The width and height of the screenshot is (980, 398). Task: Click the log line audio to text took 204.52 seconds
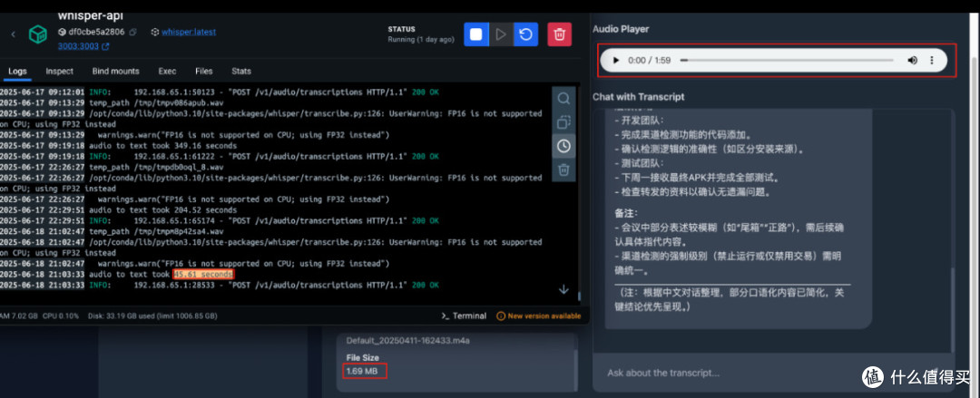pyautogui.click(x=163, y=210)
